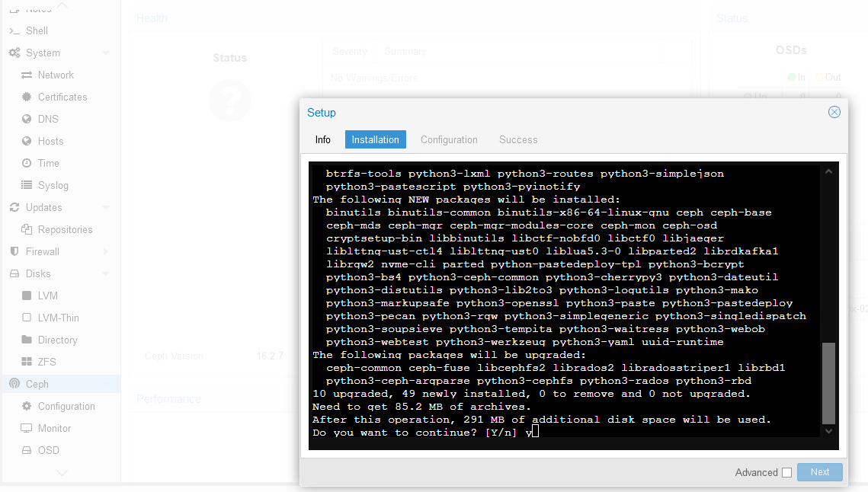Screen dimensions: 868x492
Task: Select the Installation tab
Action: (375, 140)
